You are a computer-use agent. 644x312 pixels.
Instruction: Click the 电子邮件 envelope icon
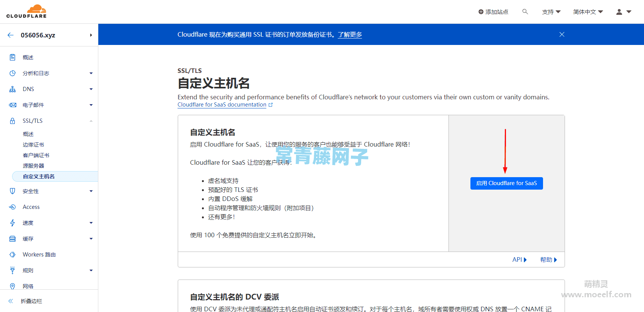[12, 105]
